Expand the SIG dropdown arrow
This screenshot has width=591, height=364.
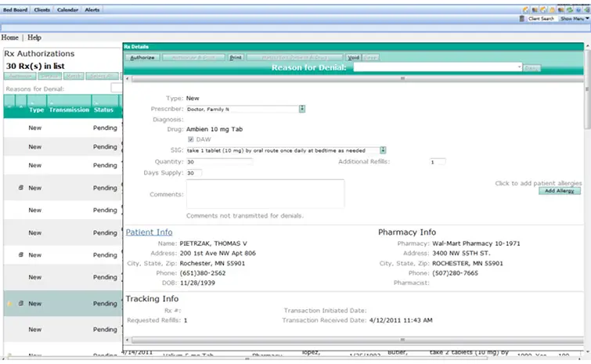click(383, 150)
